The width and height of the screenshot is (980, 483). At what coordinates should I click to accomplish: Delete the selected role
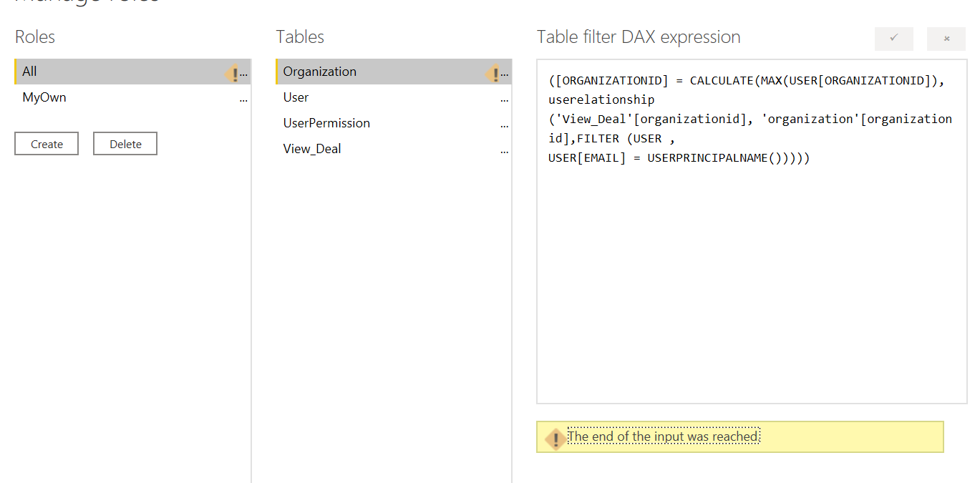(x=125, y=144)
